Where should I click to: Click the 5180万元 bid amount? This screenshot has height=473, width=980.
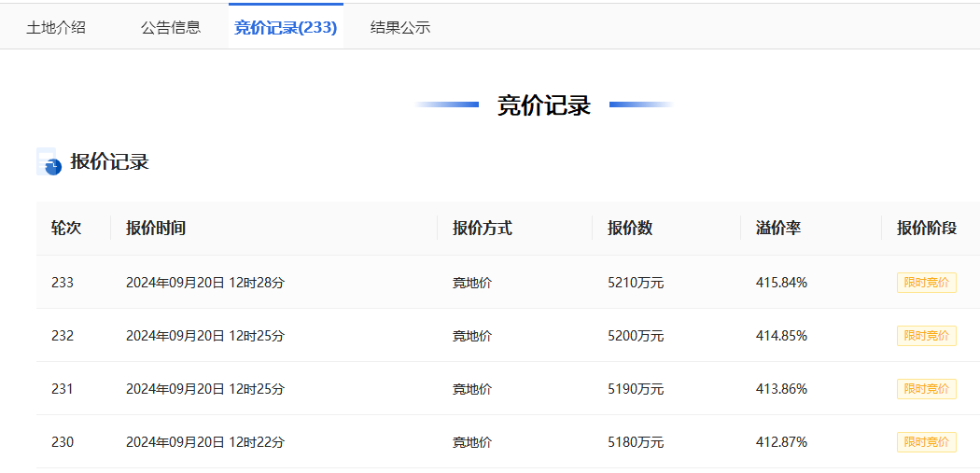pyautogui.click(x=636, y=442)
